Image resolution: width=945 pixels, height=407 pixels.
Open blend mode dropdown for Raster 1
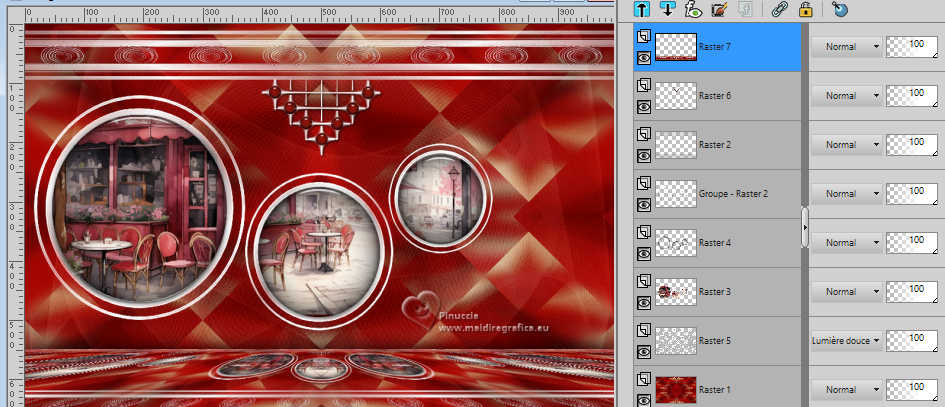(x=846, y=390)
